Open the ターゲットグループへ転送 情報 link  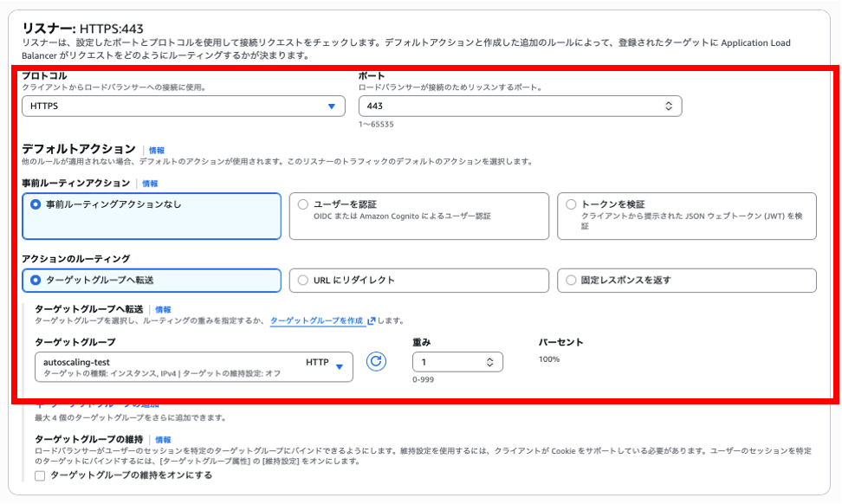(x=163, y=310)
